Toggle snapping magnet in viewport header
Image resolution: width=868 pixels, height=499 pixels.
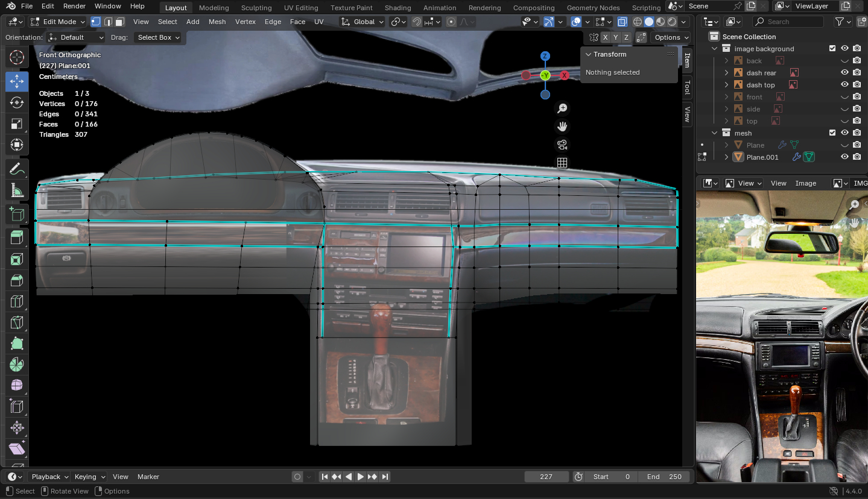417,22
